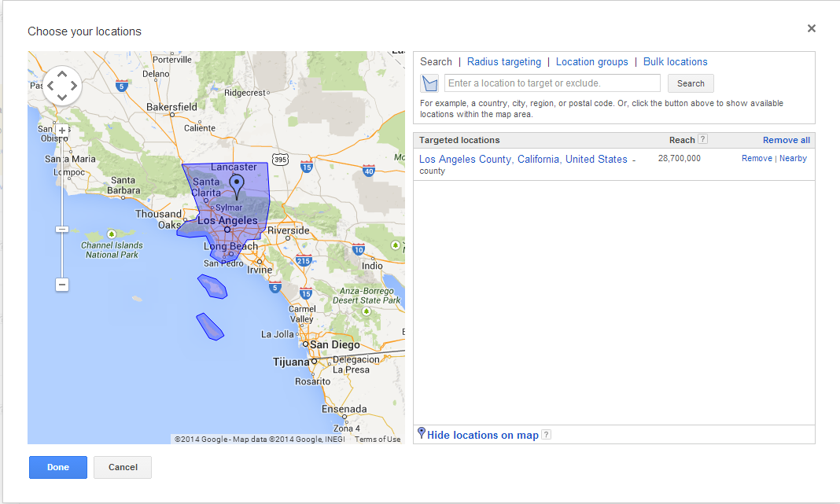This screenshot has height=504, width=840.
Task: Click the Cancel button
Action: click(x=123, y=467)
